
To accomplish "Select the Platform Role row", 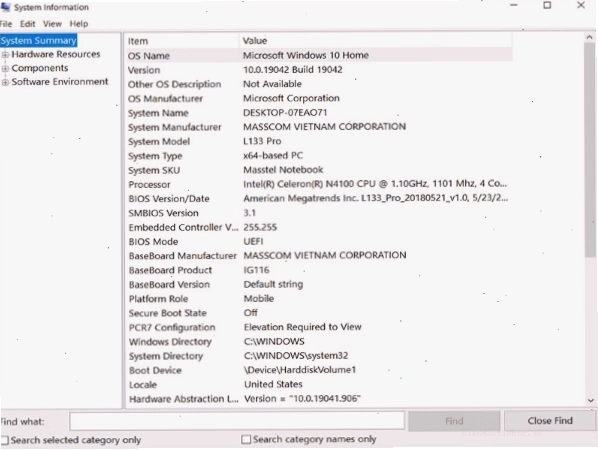I will (319, 299).
